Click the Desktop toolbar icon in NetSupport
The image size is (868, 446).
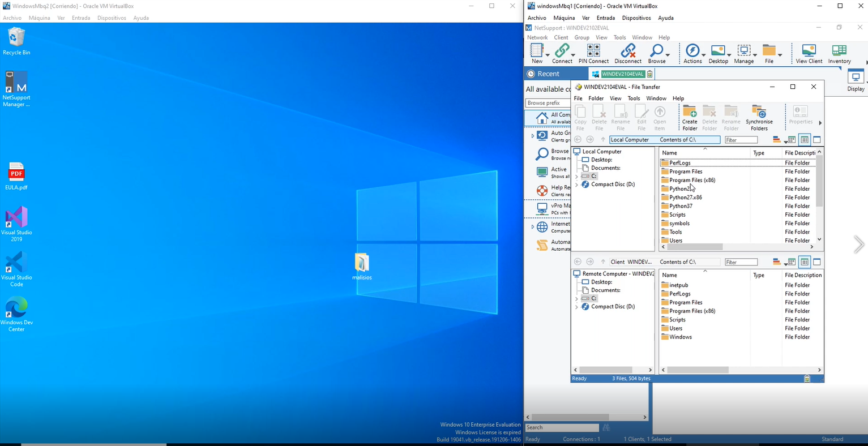tap(718, 54)
